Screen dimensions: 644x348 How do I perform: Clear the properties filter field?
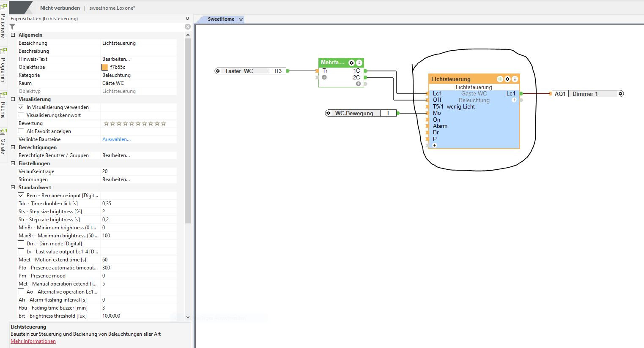click(x=188, y=27)
